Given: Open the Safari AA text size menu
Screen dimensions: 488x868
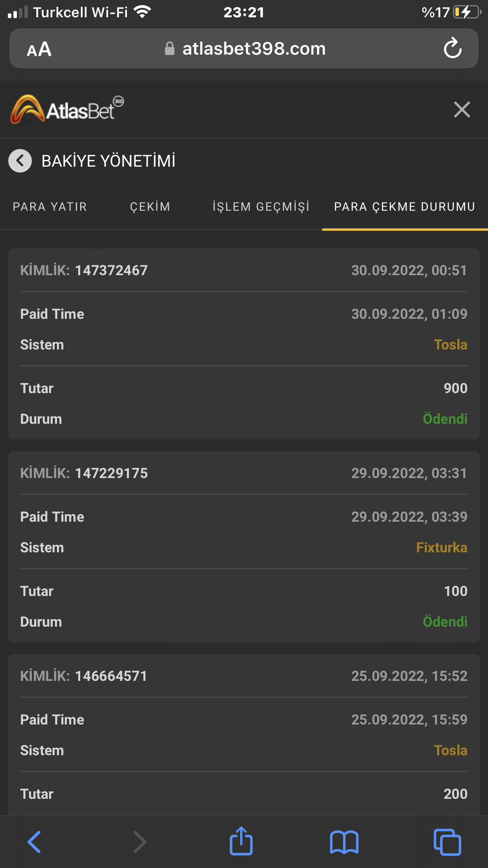Looking at the screenshot, I should click(39, 50).
